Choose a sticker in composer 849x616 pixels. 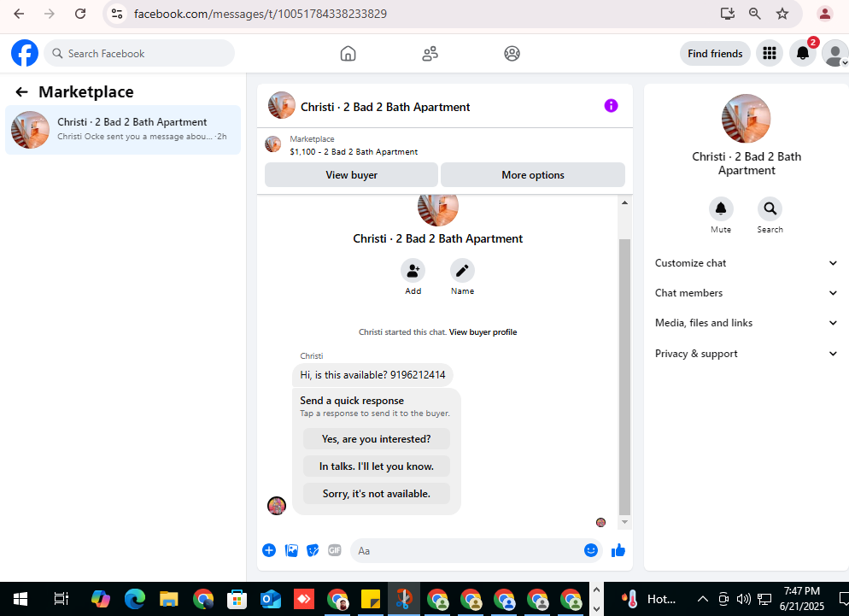coord(313,550)
